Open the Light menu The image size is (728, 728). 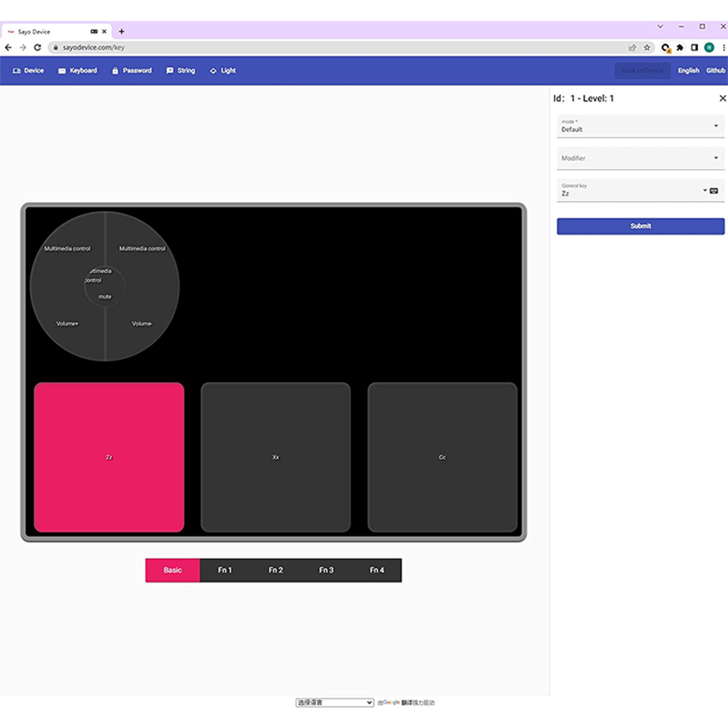[223, 71]
